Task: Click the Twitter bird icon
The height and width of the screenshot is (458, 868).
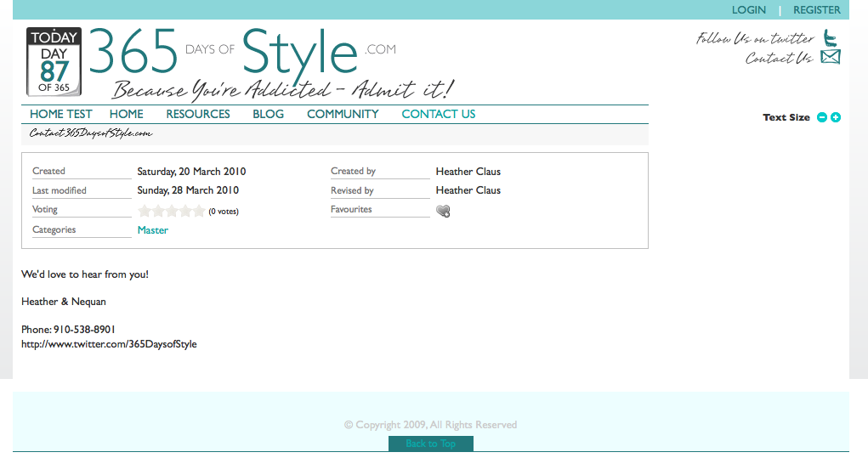Action: (830, 38)
